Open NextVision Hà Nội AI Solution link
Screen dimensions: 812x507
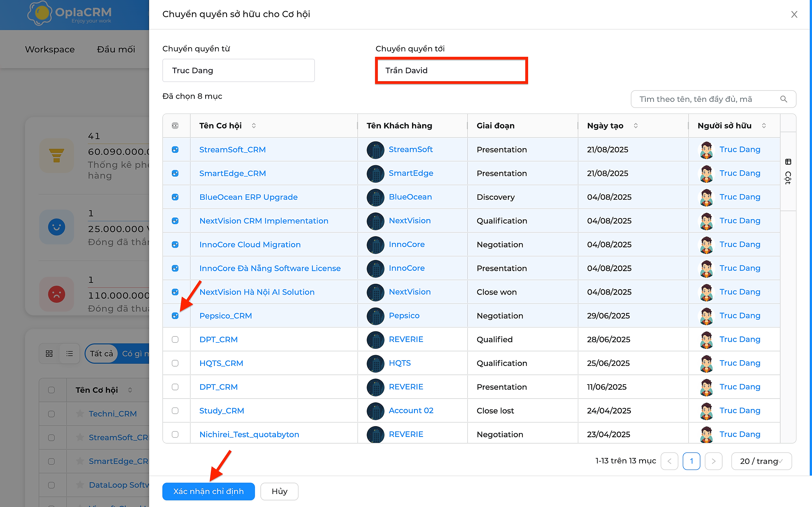coord(257,292)
